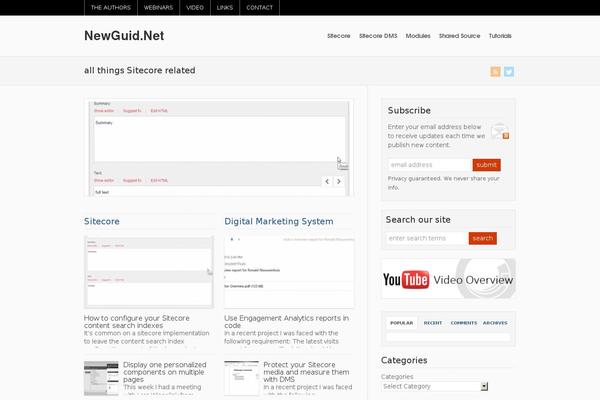Image resolution: width=600 pixels, height=400 pixels.
Task: Go to Sitecore navigation link
Action: click(339, 36)
